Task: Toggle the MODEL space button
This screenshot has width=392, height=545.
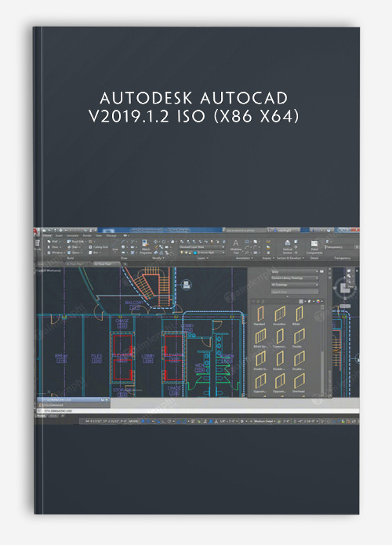Action: point(134,421)
